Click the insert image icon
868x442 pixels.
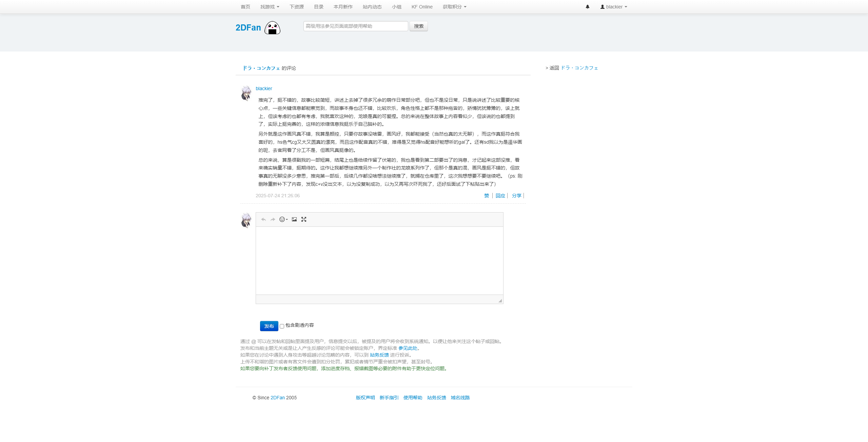(x=294, y=220)
